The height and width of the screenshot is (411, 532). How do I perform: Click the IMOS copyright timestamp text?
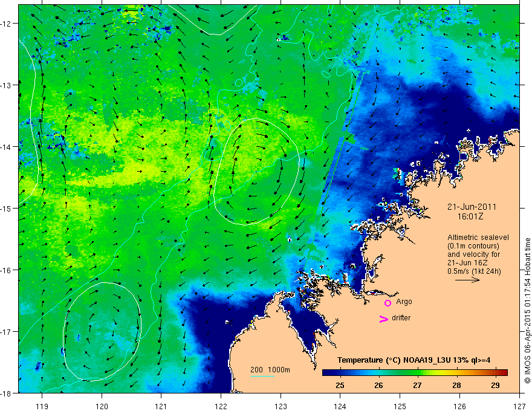coord(527,311)
